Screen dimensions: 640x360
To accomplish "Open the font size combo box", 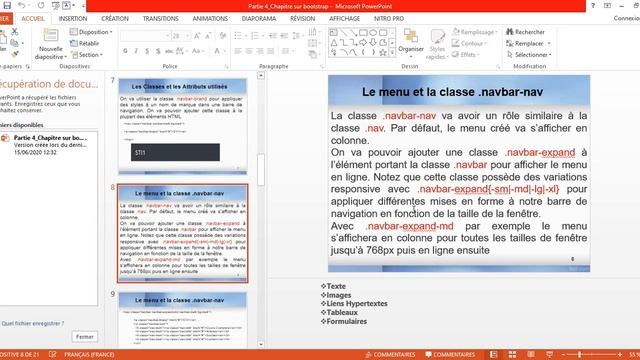I will 181,36.
